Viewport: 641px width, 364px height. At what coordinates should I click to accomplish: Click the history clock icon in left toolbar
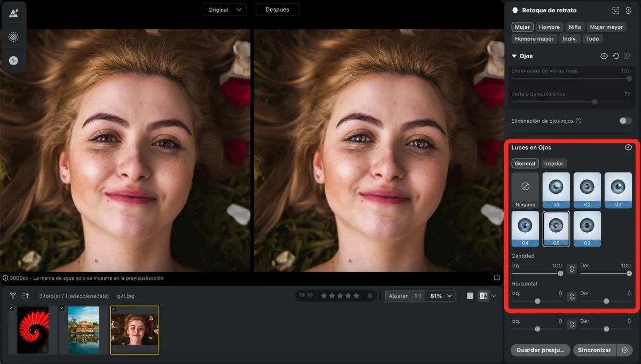13,61
